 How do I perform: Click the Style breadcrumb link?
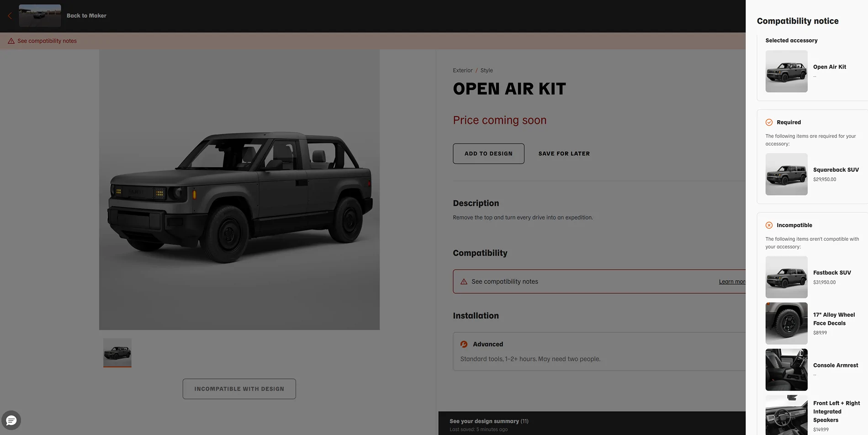coord(486,70)
